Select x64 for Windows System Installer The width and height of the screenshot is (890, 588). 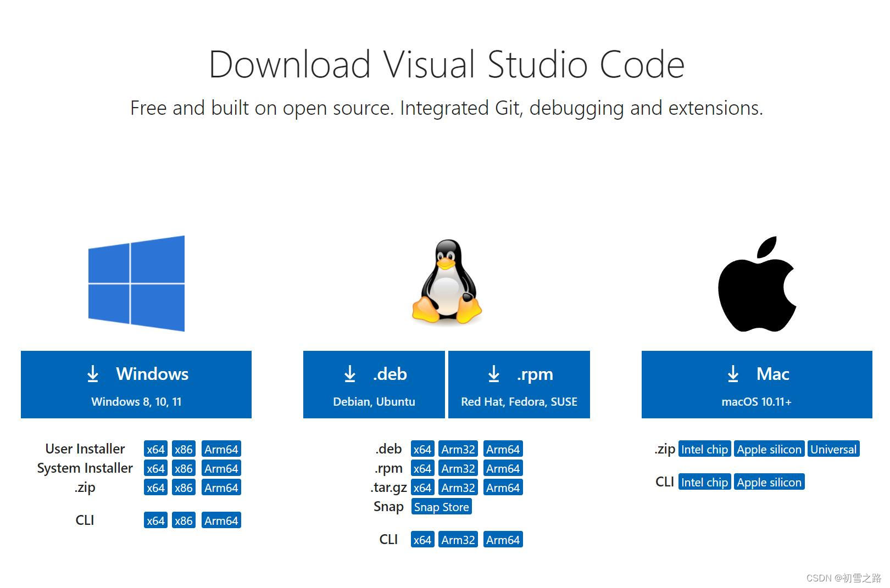pos(155,468)
